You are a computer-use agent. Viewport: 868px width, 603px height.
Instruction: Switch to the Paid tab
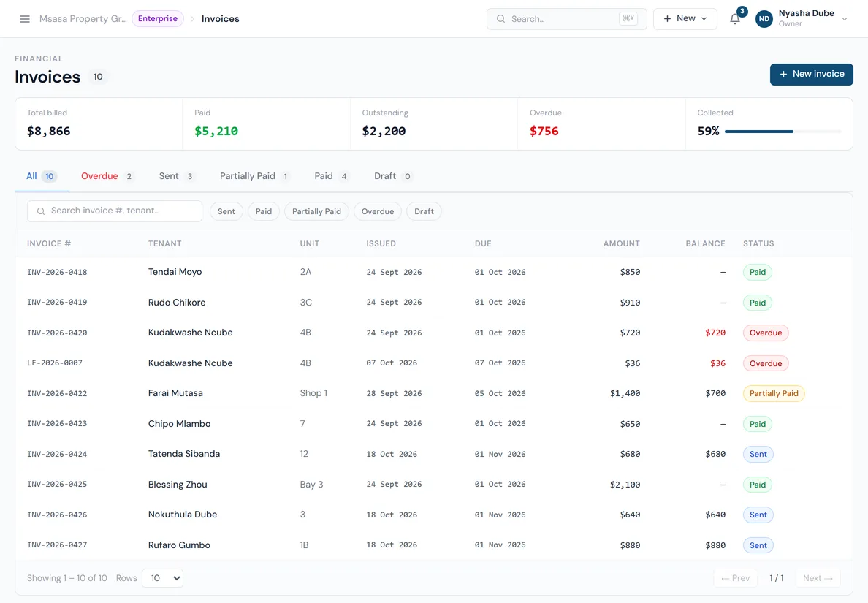pyautogui.click(x=331, y=176)
